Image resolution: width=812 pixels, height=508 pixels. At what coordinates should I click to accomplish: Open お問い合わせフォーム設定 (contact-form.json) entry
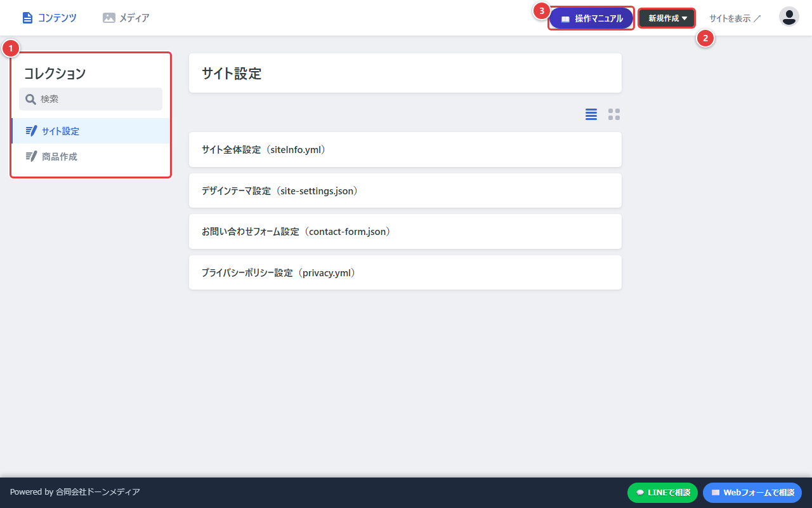[405, 232]
